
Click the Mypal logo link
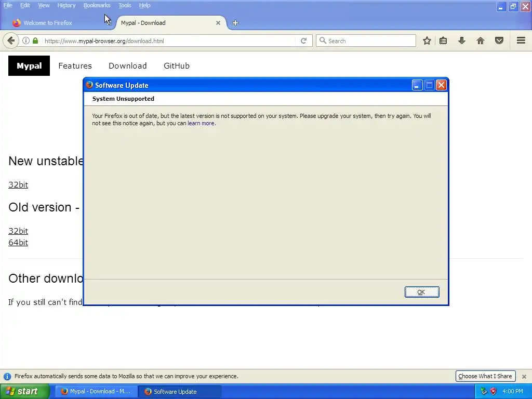(29, 65)
